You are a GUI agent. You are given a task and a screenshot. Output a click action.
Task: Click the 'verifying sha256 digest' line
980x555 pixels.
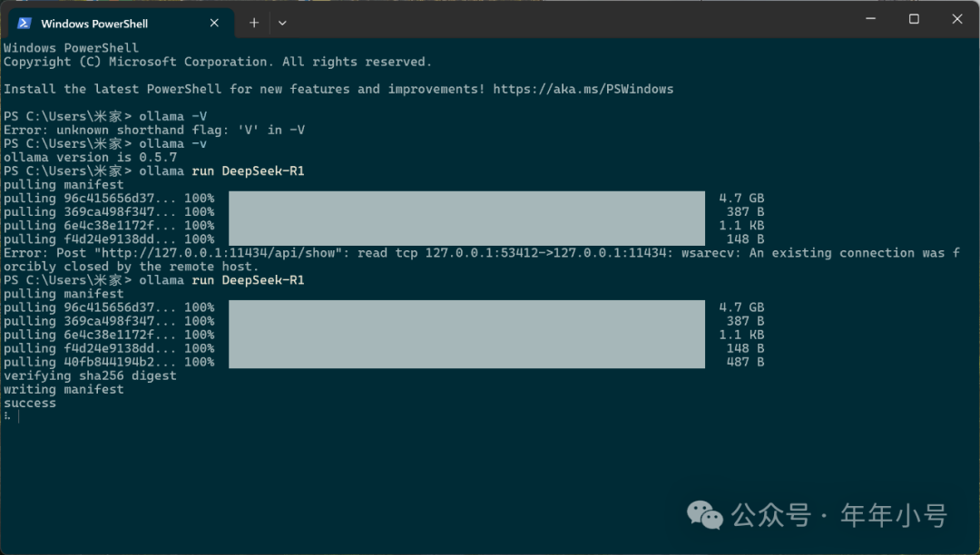click(x=90, y=375)
